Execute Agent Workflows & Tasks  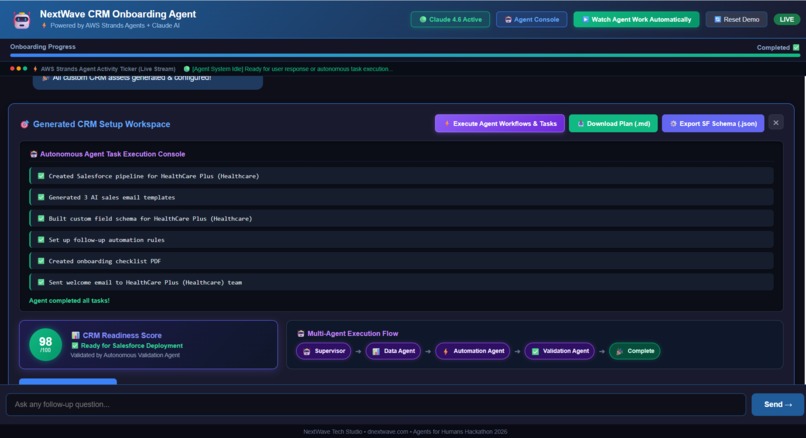click(500, 123)
